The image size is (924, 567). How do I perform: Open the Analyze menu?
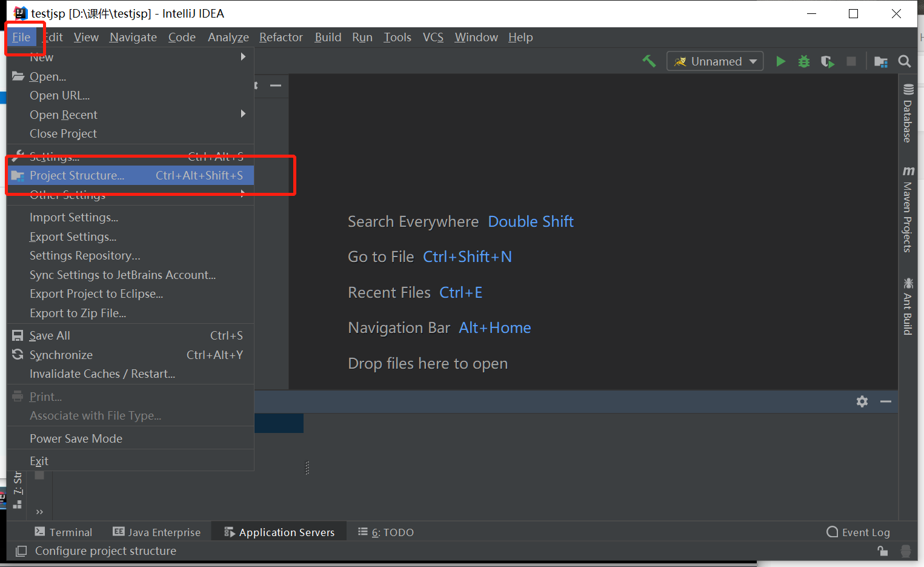(x=228, y=37)
